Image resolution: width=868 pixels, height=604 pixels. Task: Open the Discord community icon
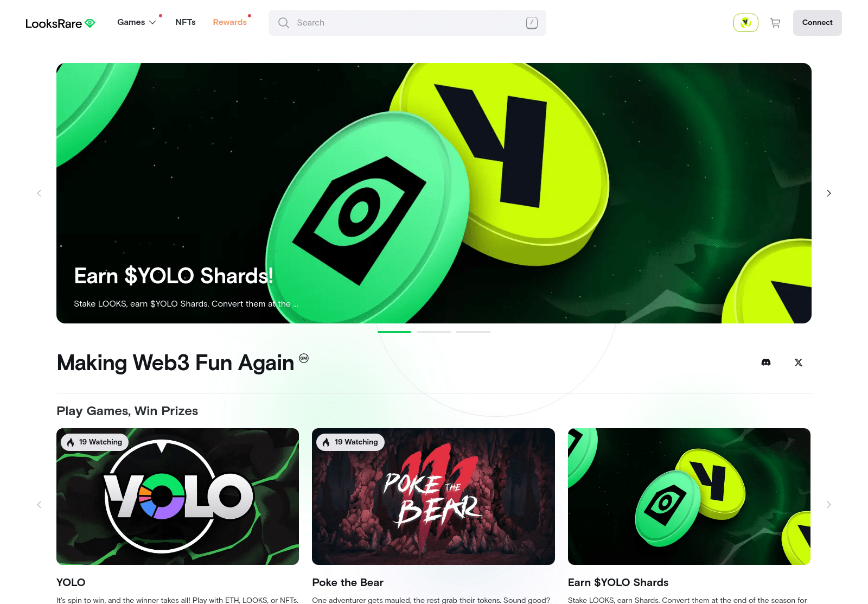click(x=766, y=363)
